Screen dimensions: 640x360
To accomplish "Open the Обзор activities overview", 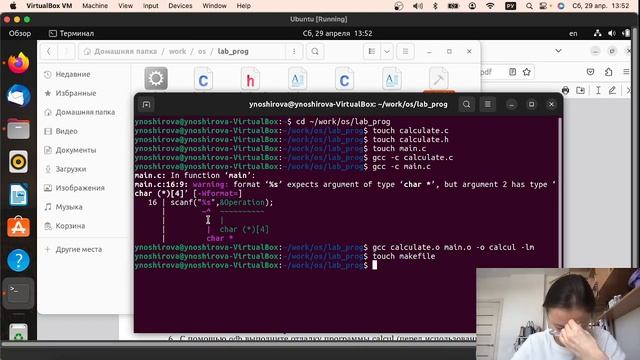I will [x=20, y=33].
